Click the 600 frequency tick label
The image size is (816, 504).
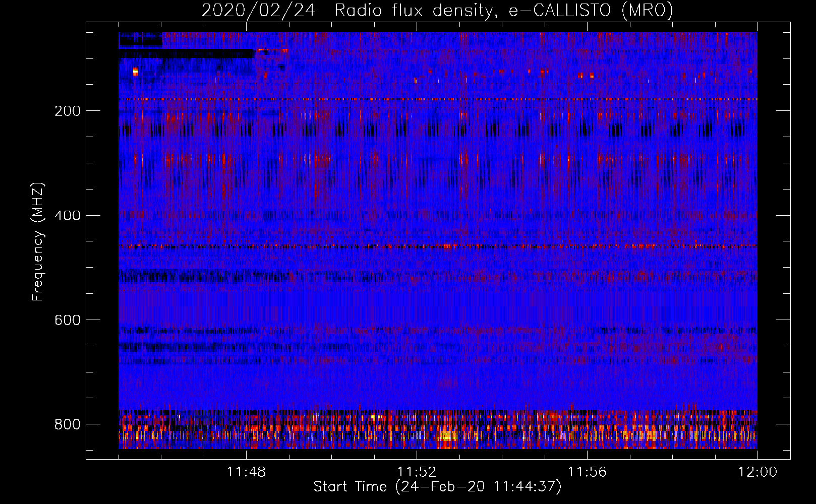click(x=68, y=320)
